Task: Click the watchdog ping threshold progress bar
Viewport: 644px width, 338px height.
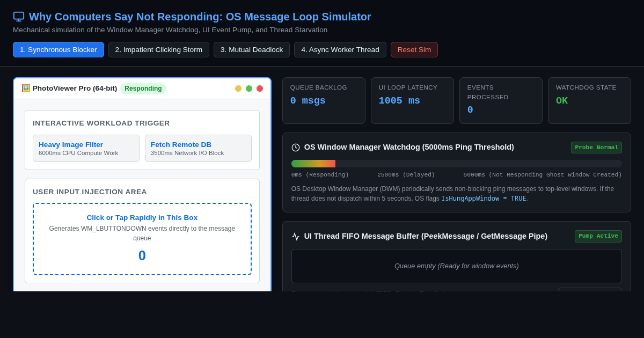Action: 457,164
